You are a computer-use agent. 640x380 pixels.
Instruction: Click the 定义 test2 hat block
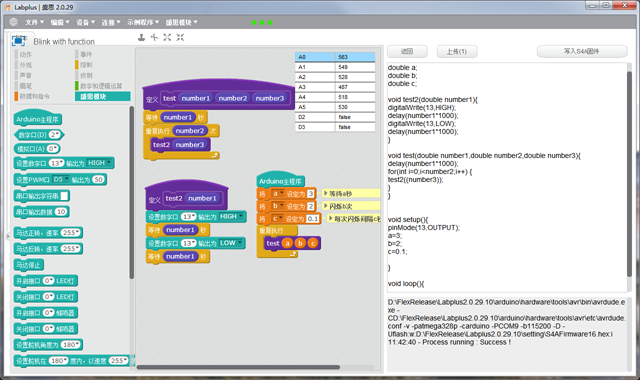click(187, 196)
